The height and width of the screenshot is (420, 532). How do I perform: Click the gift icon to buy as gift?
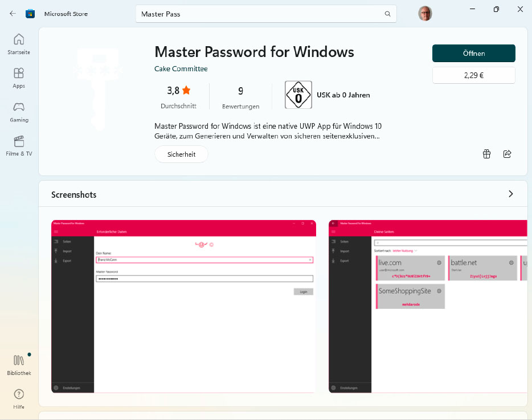pyautogui.click(x=486, y=154)
